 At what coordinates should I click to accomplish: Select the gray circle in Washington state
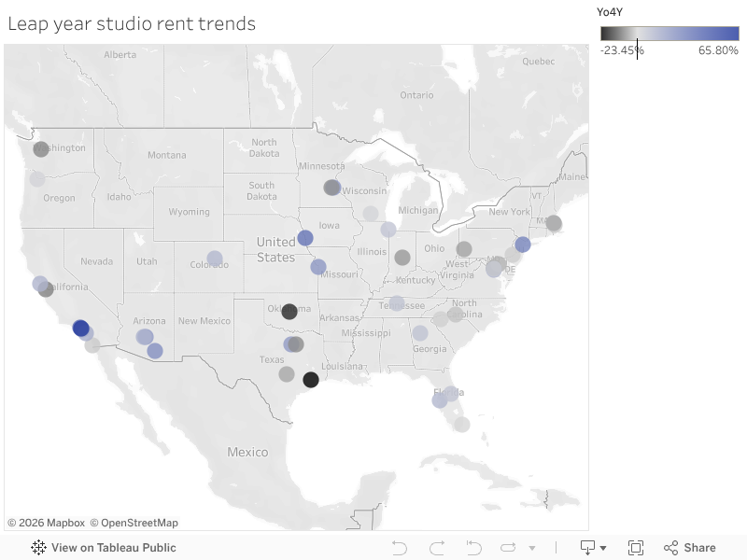tap(41, 149)
